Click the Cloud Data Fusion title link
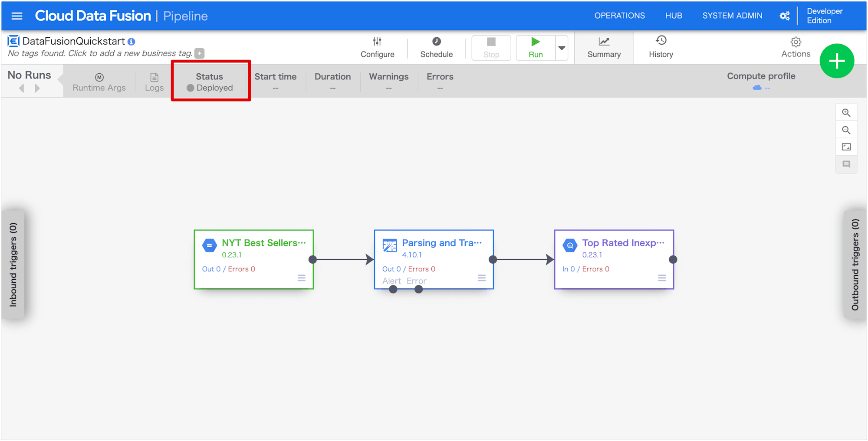The height and width of the screenshot is (441, 868). click(93, 16)
